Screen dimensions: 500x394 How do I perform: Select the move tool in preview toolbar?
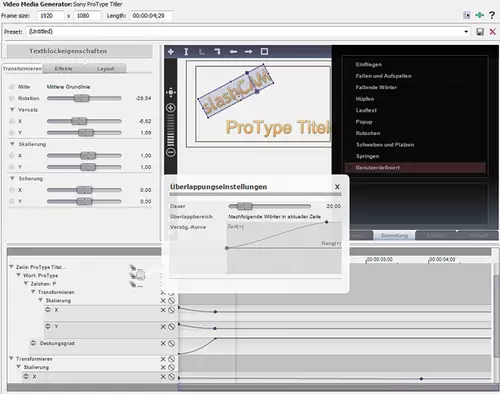[x=171, y=52]
